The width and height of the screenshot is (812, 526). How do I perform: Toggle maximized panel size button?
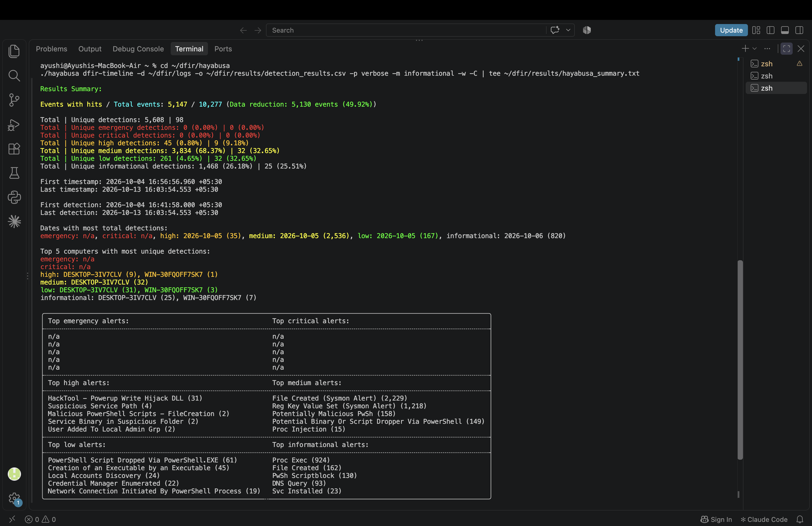click(786, 49)
